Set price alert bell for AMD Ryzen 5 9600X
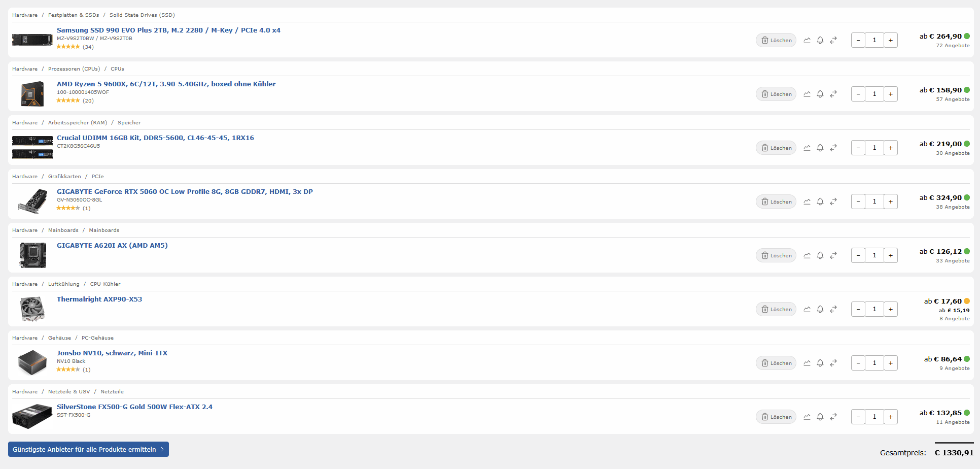 coord(820,94)
